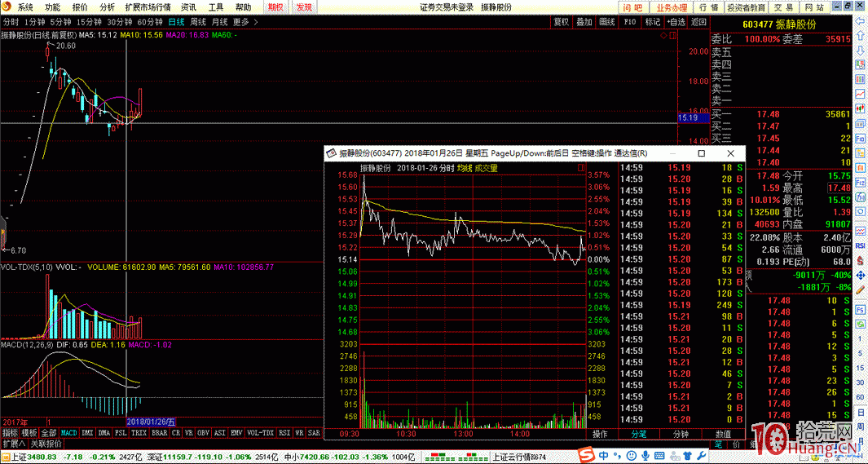Click the 买一 price 17.48 row
This screenshot has width=868, height=464.
781,114
